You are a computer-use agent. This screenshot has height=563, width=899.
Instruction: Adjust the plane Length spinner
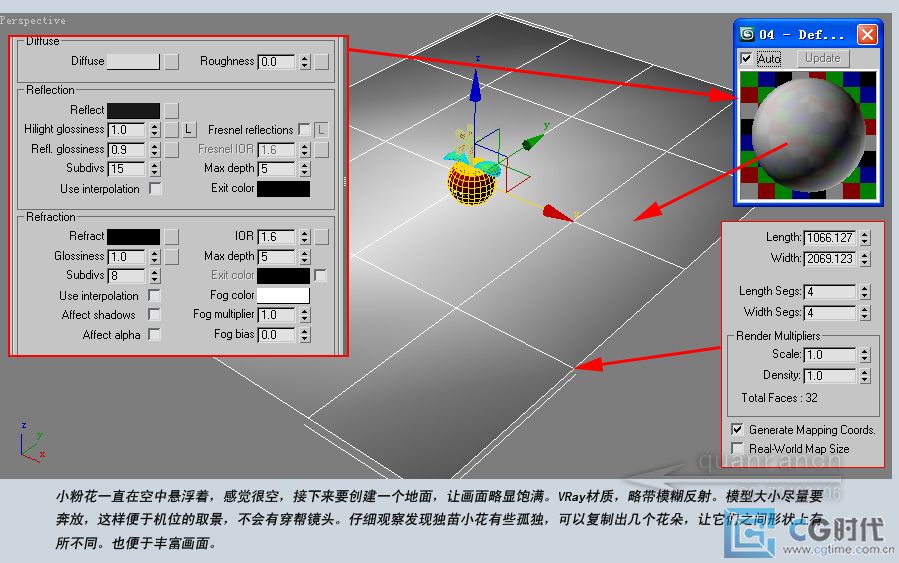865,237
